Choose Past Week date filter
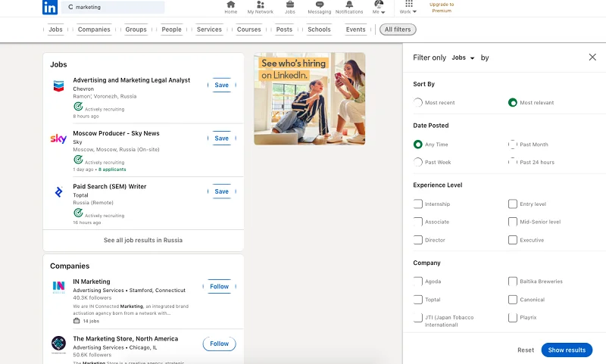The height and width of the screenshot is (364, 606). click(418, 162)
